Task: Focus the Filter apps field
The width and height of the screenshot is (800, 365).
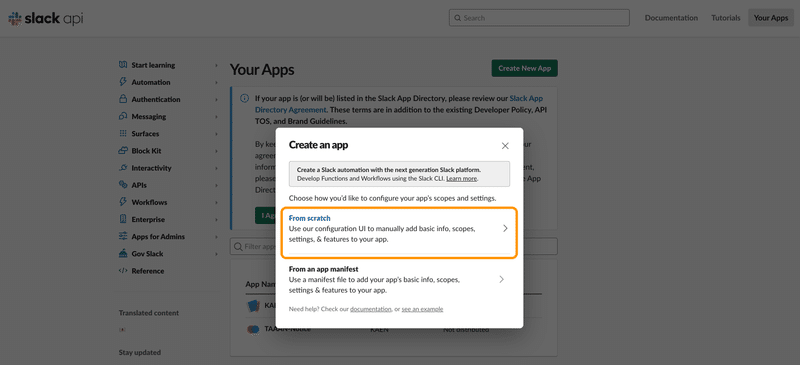Action: coord(393,247)
